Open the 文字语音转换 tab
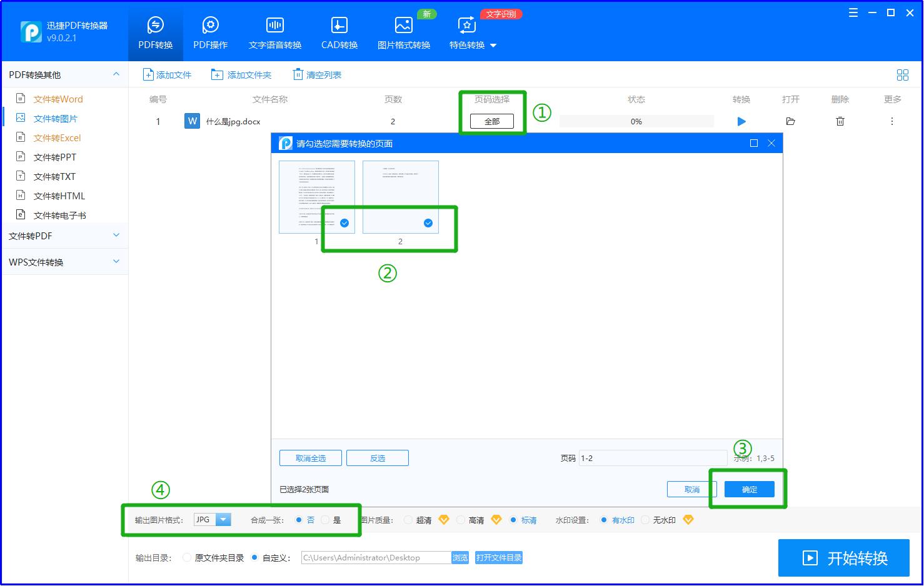This screenshot has height=586, width=924. tap(275, 34)
